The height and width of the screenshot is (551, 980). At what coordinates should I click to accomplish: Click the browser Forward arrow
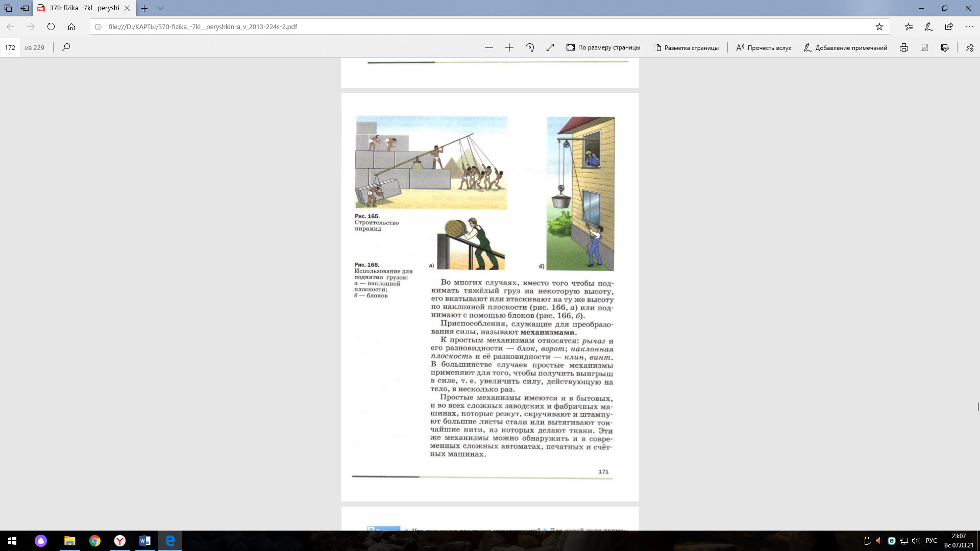click(x=31, y=27)
